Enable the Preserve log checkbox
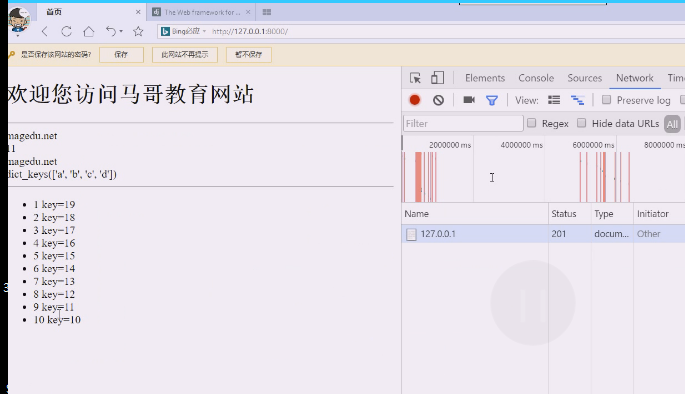The height and width of the screenshot is (394, 685). click(x=606, y=100)
